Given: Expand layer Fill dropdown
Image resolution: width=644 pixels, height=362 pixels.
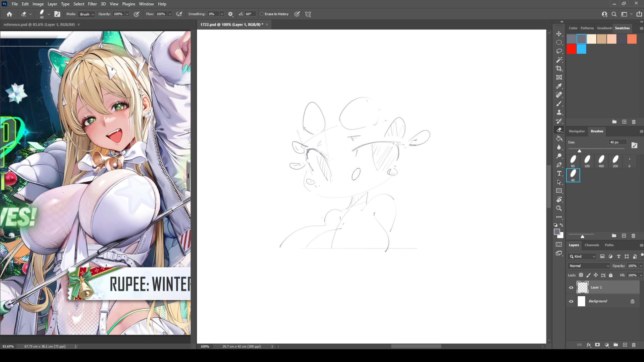Looking at the screenshot, I should tap(641, 275).
